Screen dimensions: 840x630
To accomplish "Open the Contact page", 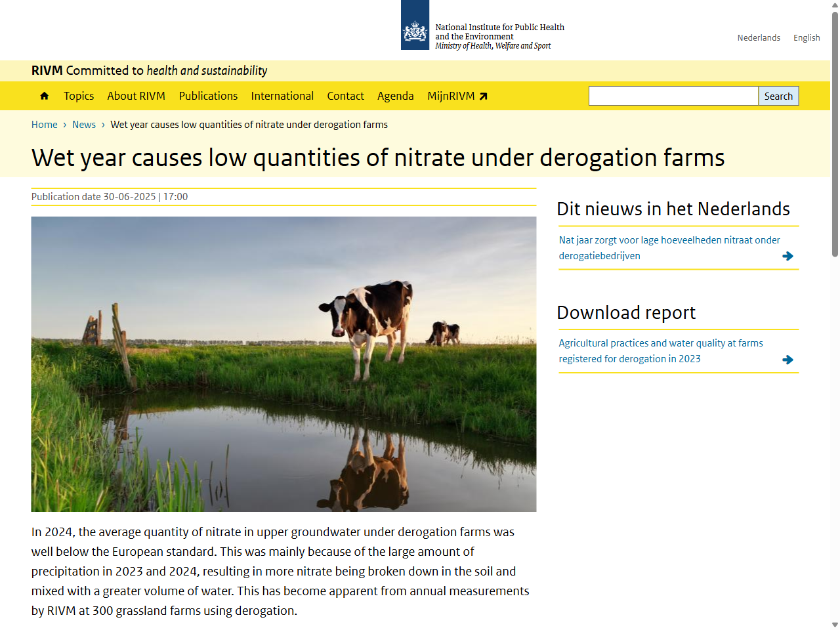I will click(x=345, y=96).
